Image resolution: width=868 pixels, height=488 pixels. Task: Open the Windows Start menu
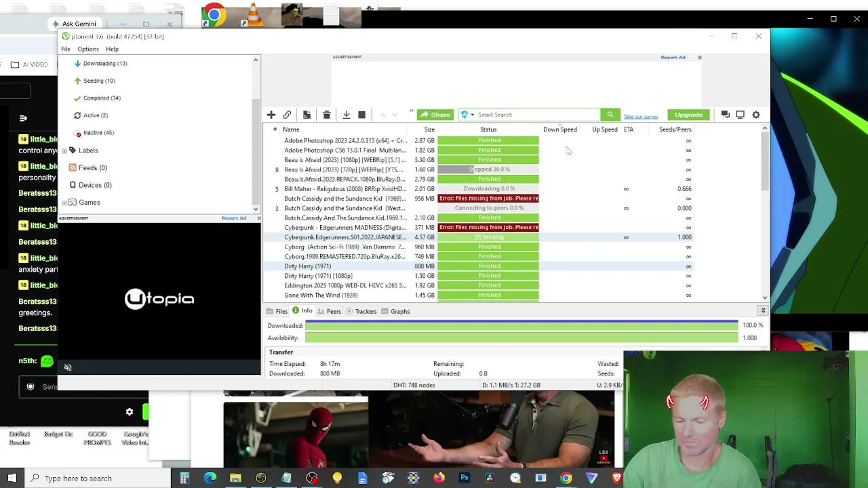pyautogui.click(x=12, y=479)
